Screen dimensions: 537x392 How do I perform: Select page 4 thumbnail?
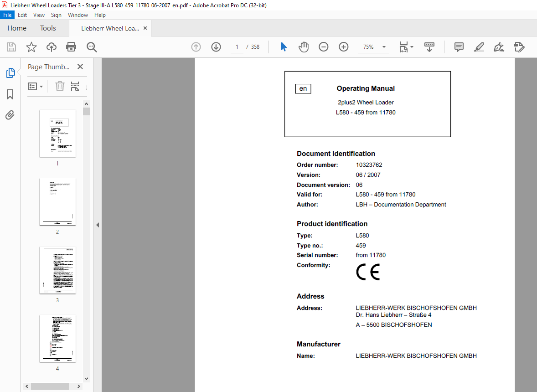point(57,339)
